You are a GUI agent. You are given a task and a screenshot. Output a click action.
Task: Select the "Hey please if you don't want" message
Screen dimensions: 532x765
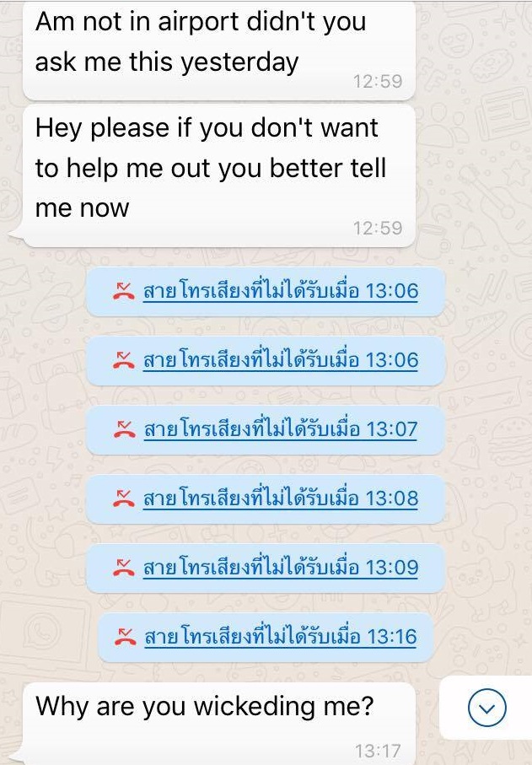click(219, 175)
